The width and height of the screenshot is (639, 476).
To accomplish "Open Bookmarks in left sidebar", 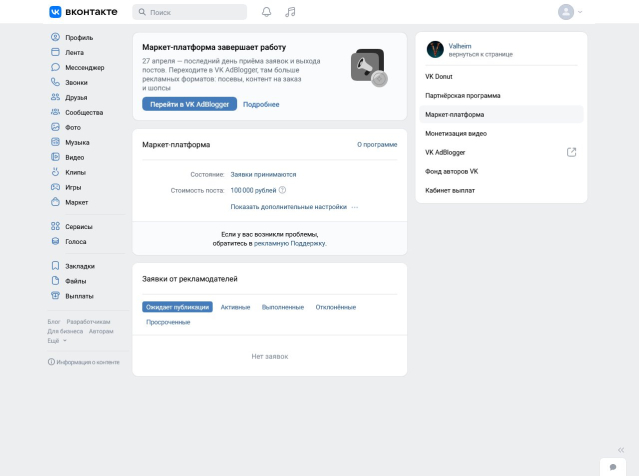I will tap(79, 266).
